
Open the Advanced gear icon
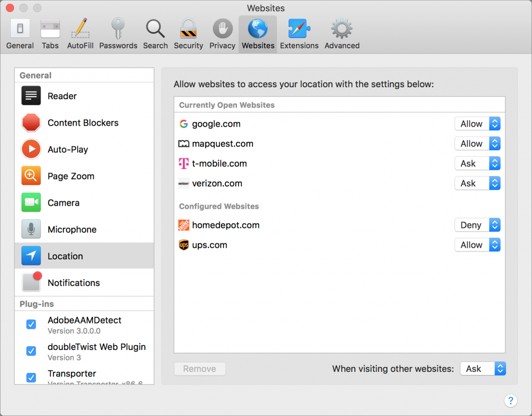tap(342, 28)
